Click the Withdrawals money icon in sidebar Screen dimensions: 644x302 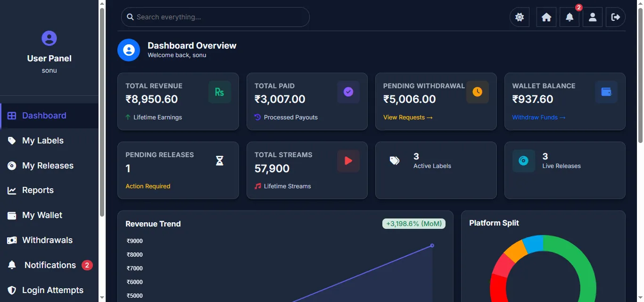(x=12, y=240)
